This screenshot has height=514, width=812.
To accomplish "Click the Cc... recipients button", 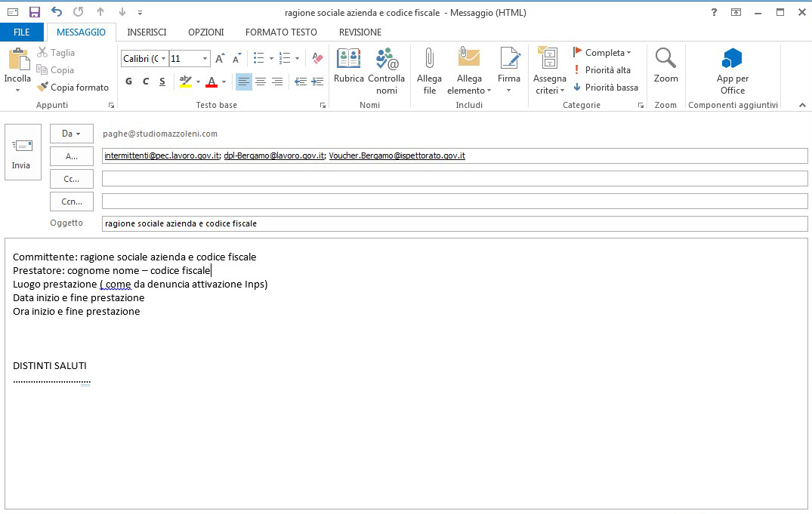I will 71,179.
